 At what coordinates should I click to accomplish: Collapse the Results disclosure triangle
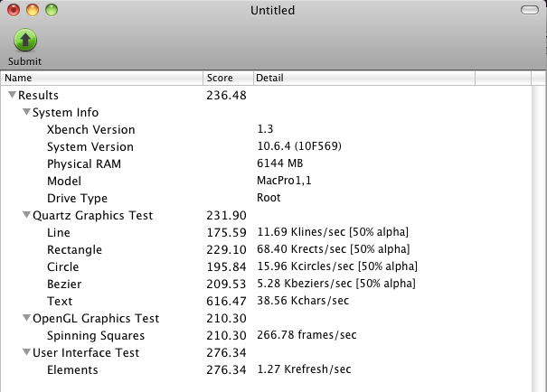pyautogui.click(x=13, y=95)
